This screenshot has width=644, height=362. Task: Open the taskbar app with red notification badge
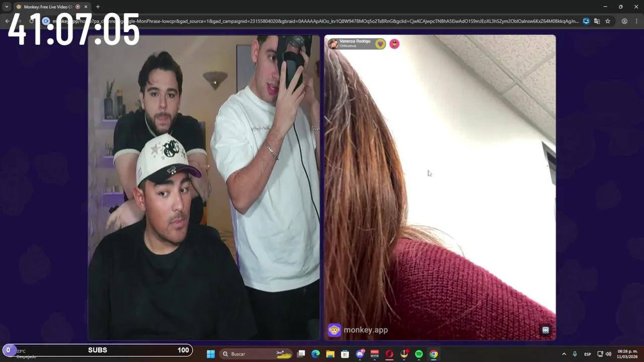(404, 354)
